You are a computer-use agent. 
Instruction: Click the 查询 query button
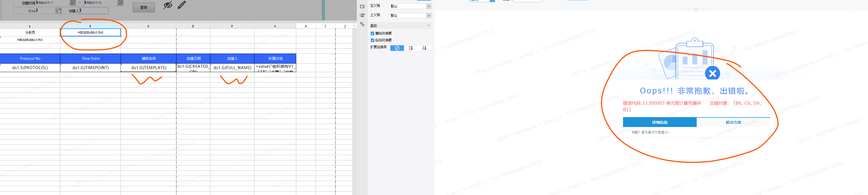143,7
